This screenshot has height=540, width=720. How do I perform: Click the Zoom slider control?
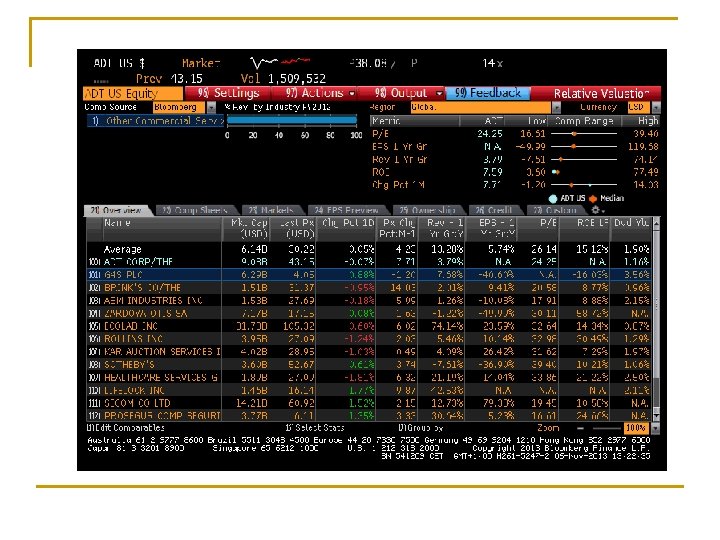pyautogui.click(x=598, y=428)
